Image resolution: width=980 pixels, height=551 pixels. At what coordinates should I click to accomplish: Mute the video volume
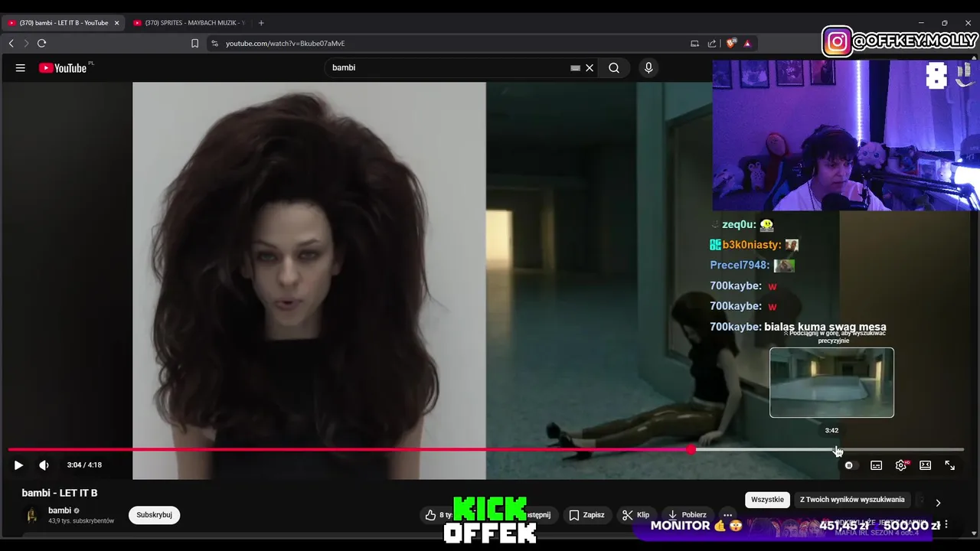click(44, 465)
